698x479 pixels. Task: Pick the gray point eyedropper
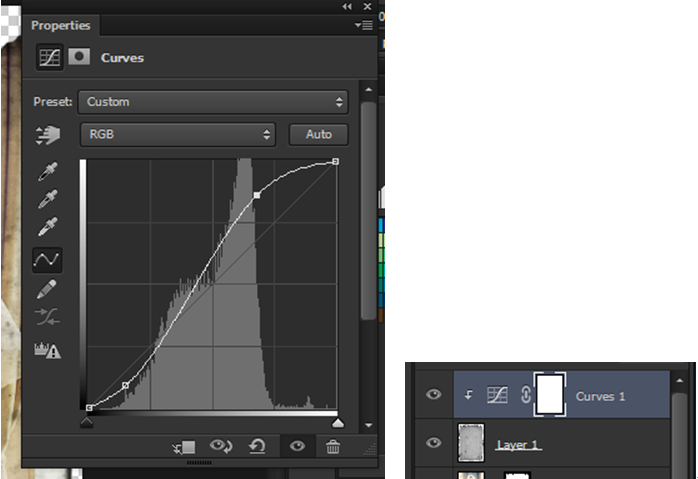(x=48, y=199)
